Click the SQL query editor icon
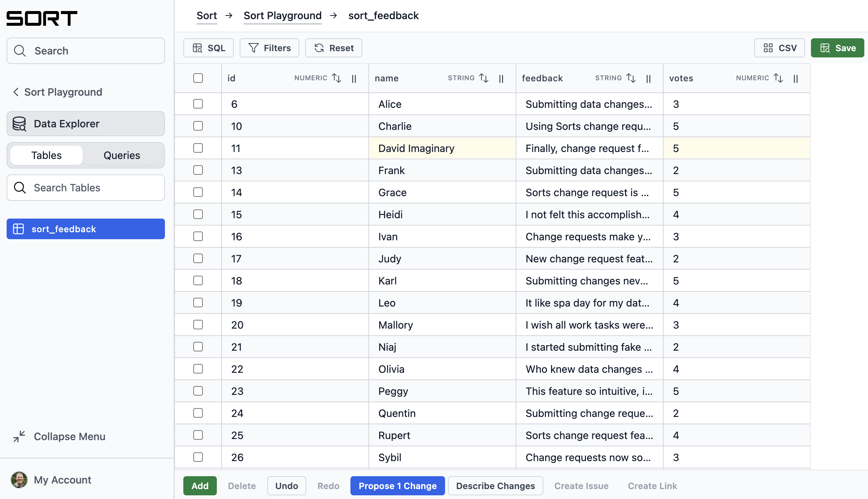868x499 pixels. point(208,48)
